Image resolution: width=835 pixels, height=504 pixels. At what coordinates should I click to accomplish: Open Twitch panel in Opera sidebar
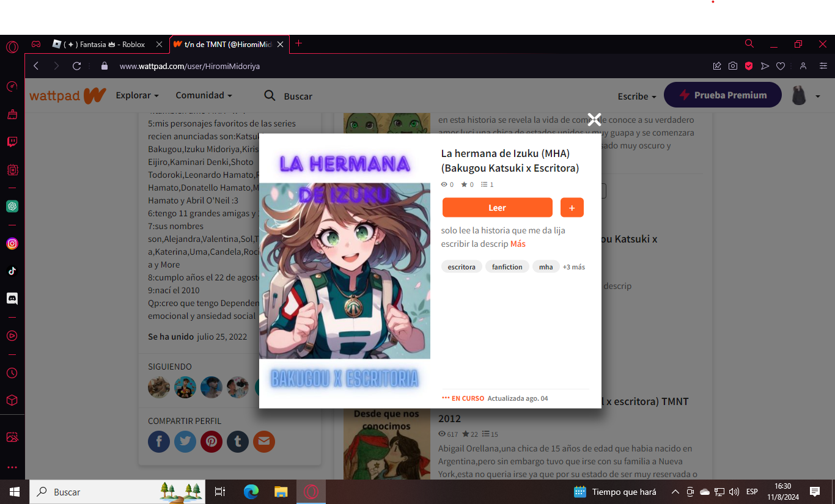(x=12, y=142)
